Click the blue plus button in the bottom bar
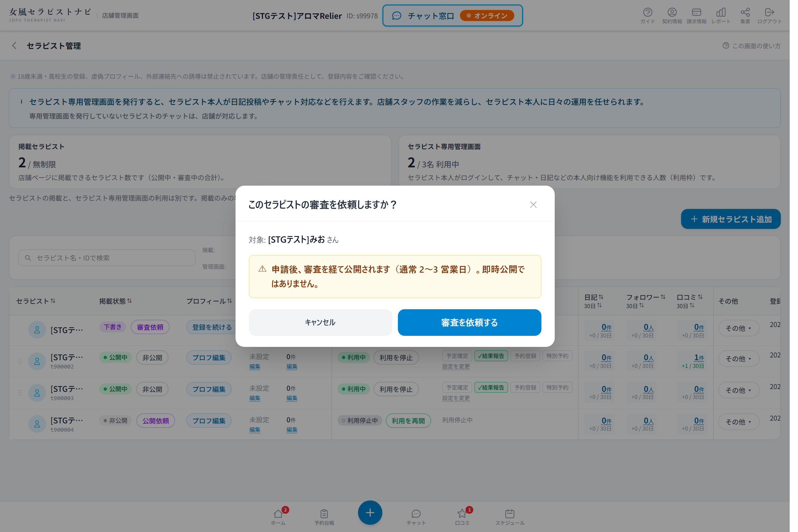The height and width of the screenshot is (532, 798). pyautogui.click(x=370, y=512)
